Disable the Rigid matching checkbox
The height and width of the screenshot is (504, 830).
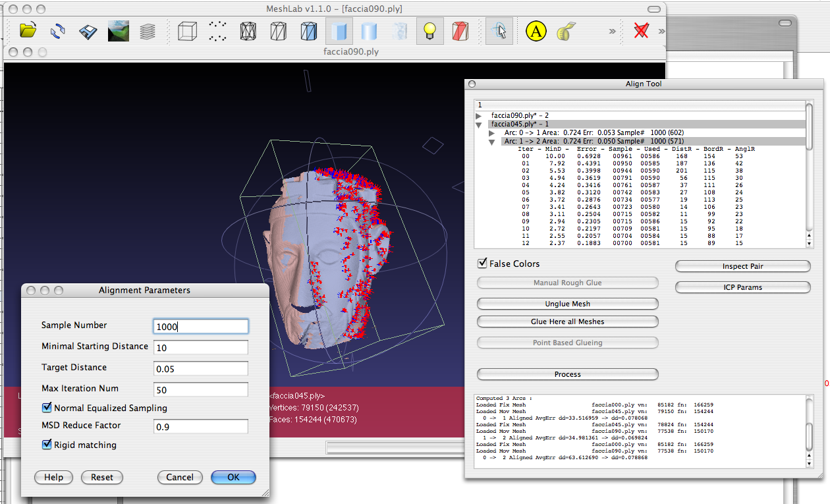pyautogui.click(x=47, y=445)
